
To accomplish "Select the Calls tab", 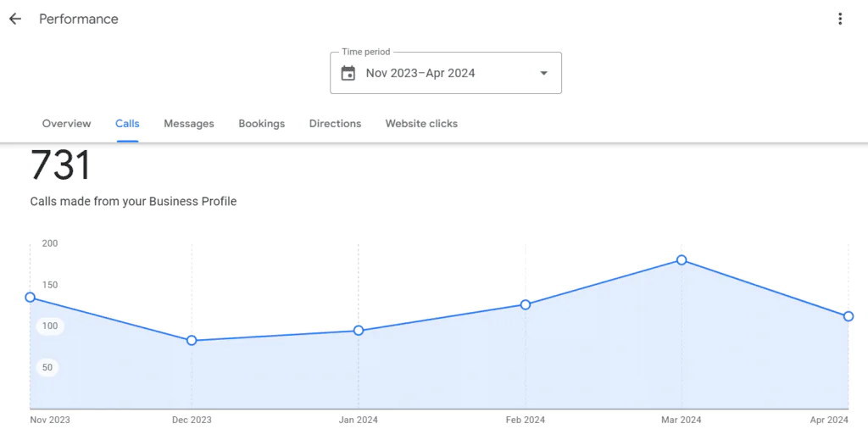I will 127,124.
